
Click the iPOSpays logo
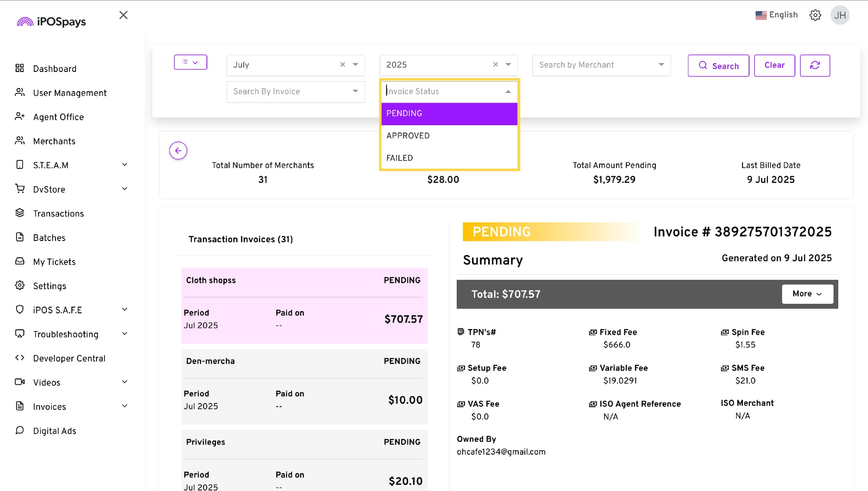(51, 21)
